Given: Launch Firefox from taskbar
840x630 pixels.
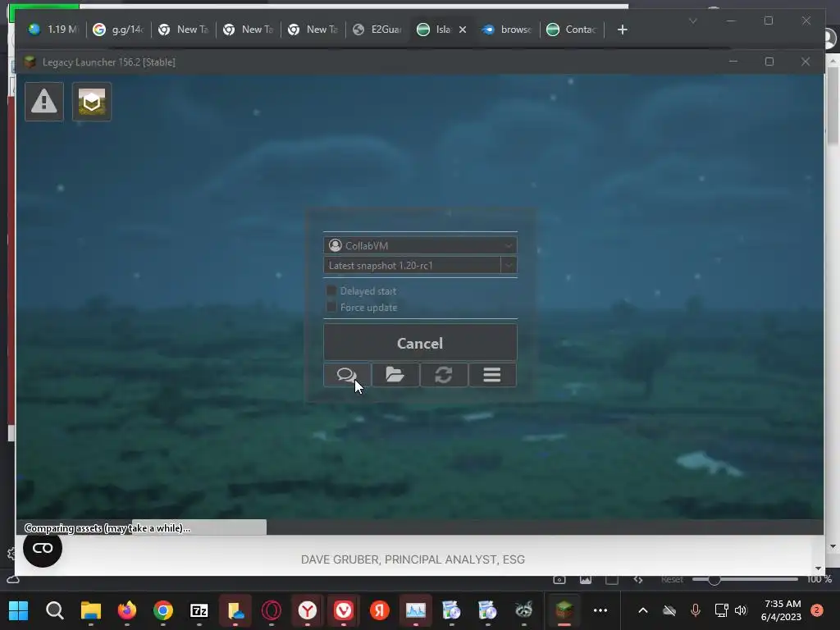Looking at the screenshot, I should click(x=127, y=610).
